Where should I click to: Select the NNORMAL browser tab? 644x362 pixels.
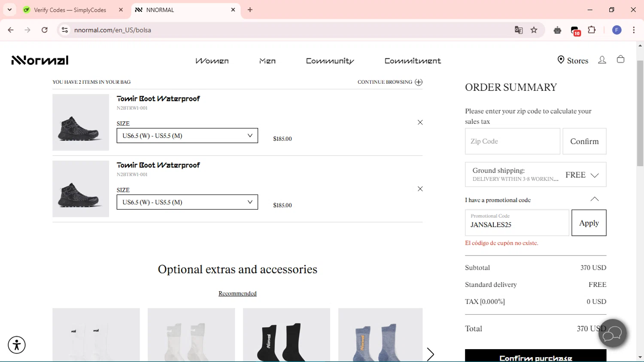pos(185,10)
